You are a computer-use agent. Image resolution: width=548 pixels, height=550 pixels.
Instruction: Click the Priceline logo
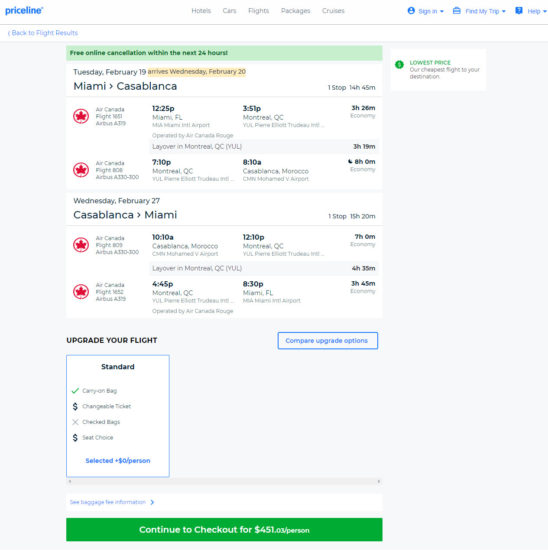(24, 11)
